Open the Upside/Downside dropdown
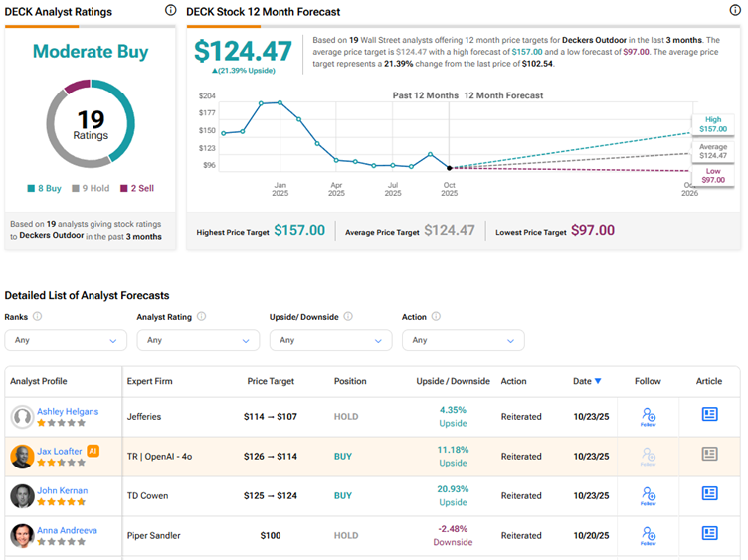 (x=330, y=340)
